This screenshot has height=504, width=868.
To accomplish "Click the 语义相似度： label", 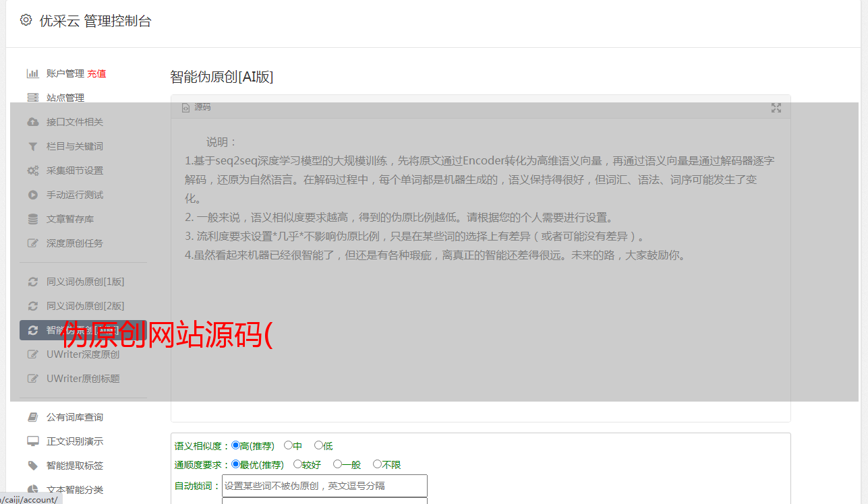I will point(202,446).
